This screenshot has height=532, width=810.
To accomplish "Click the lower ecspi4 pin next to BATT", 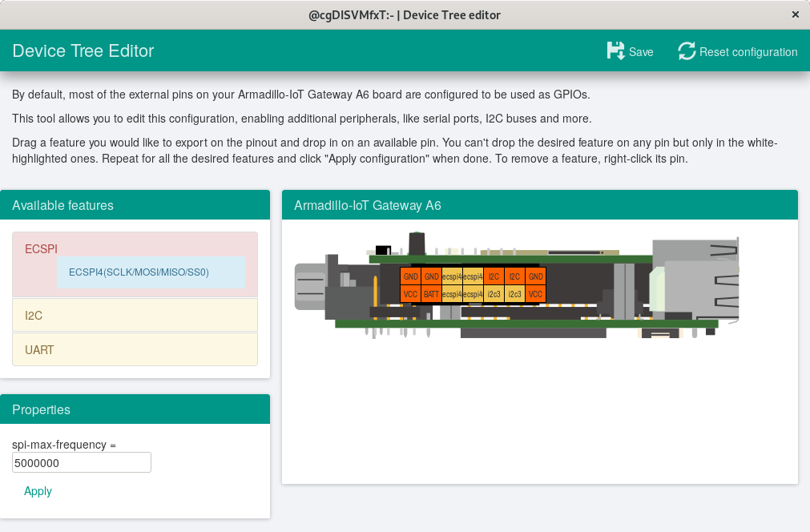I will pos(452,294).
